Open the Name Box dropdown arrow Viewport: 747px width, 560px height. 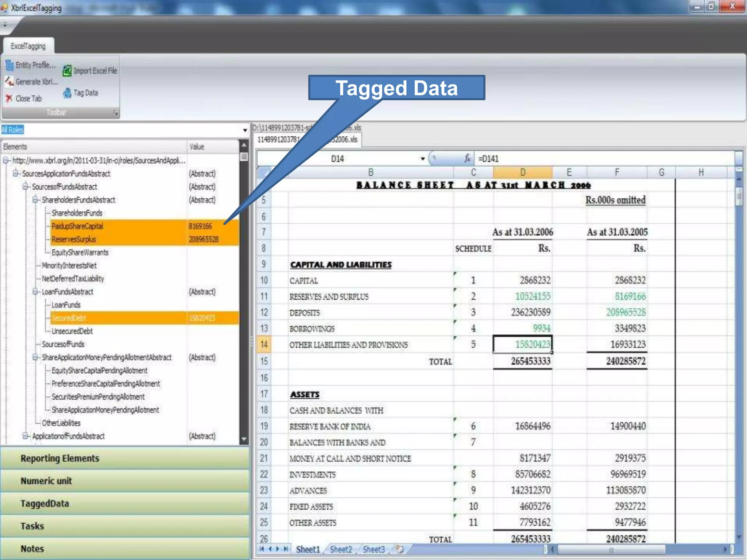pyautogui.click(x=422, y=159)
